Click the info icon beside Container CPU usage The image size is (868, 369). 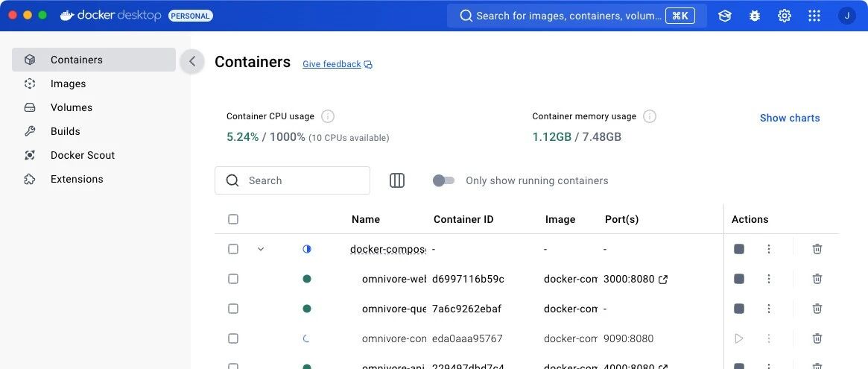click(328, 116)
